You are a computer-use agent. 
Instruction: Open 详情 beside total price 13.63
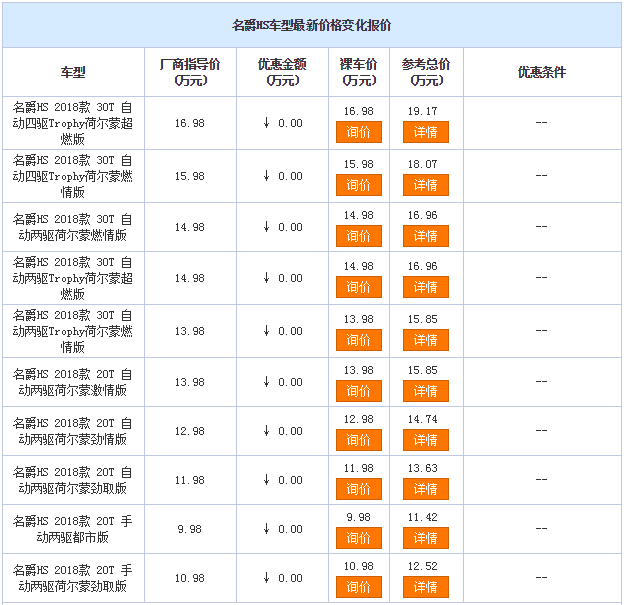(x=426, y=489)
